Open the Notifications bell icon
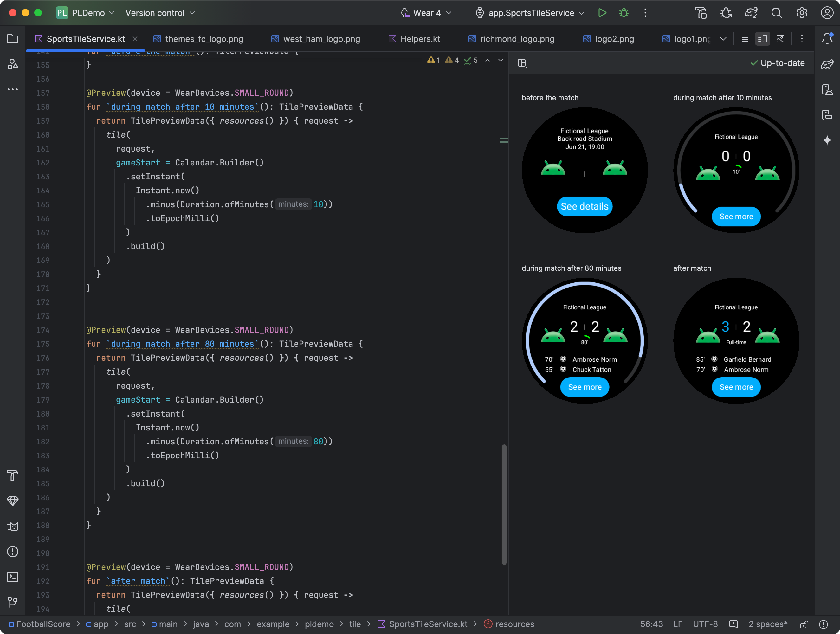Screen dimensions: 840x634 pyautogui.click(x=827, y=38)
